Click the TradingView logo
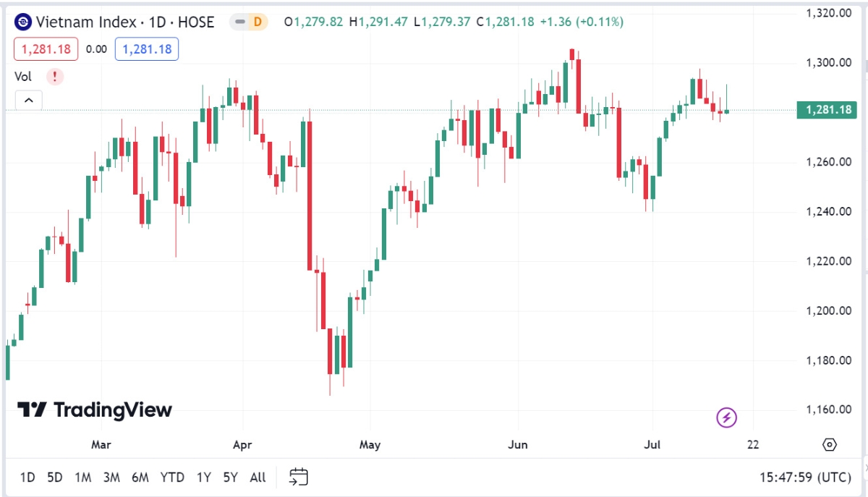868x497 pixels. (95, 410)
